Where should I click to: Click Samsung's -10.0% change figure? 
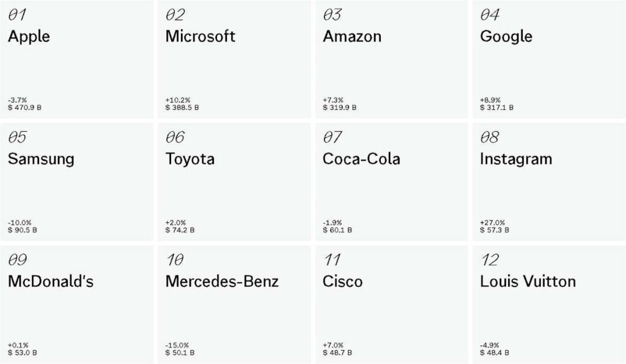tap(20, 224)
